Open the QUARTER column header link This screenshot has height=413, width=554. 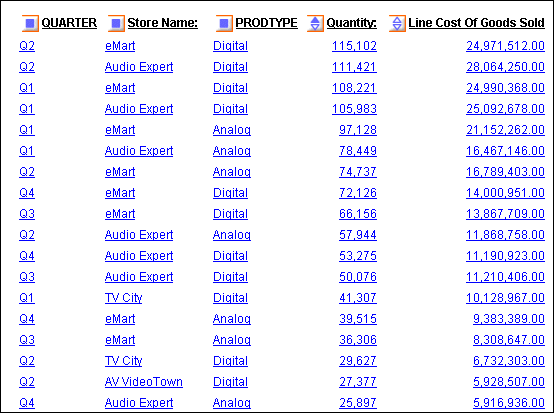(x=69, y=23)
